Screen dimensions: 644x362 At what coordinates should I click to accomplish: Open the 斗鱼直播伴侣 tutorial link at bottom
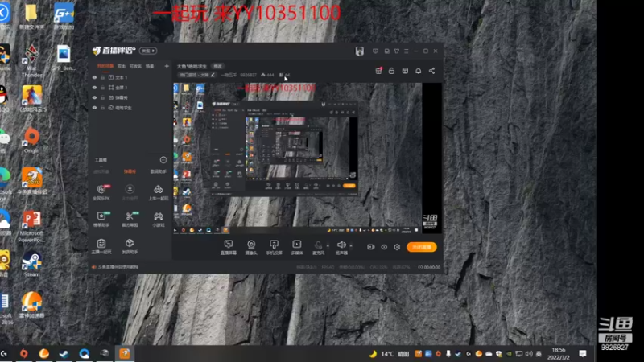point(118,267)
